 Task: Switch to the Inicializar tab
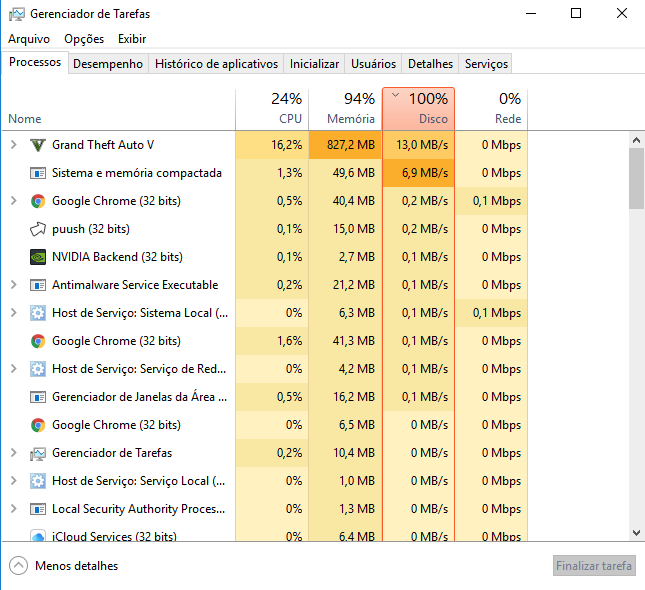tap(314, 64)
